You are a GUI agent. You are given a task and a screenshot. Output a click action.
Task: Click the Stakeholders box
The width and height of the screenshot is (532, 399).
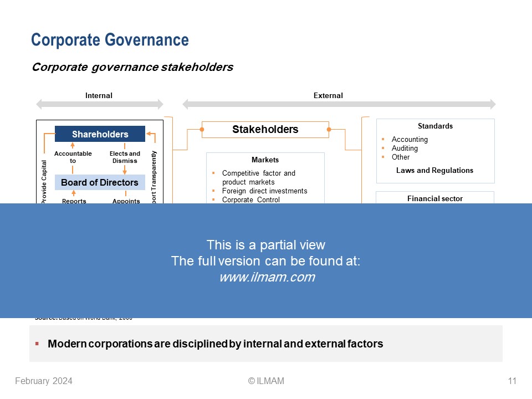pyautogui.click(x=265, y=130)
